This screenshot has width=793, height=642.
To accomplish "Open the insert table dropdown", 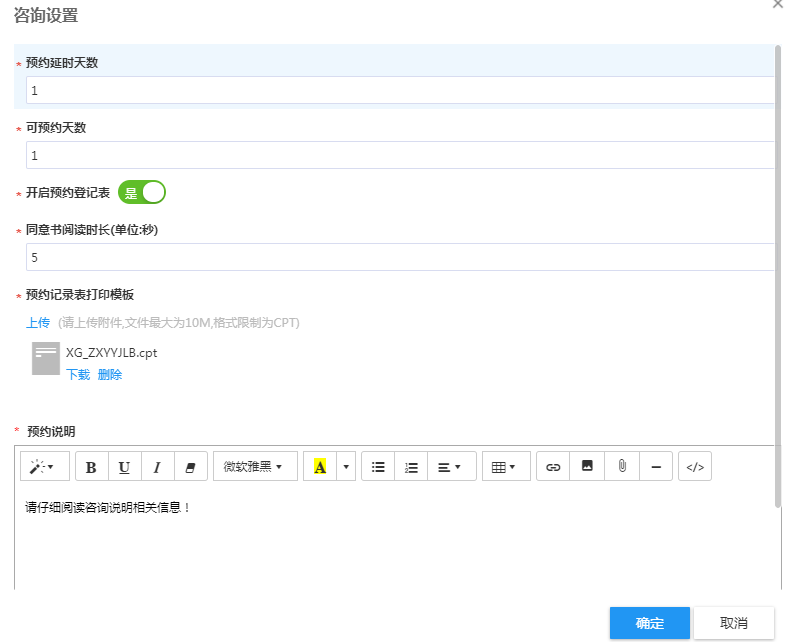I will click(x=506, y=466).
